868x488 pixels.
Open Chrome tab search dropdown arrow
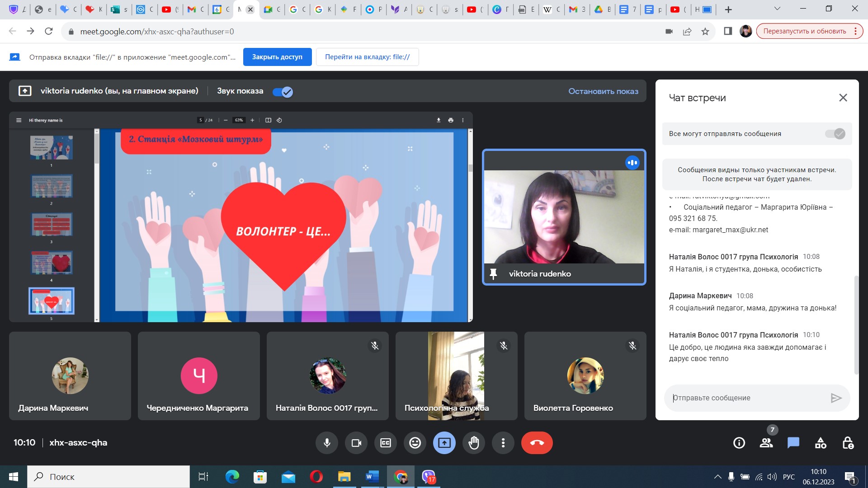pyautogui.click(x=778, y=9)
